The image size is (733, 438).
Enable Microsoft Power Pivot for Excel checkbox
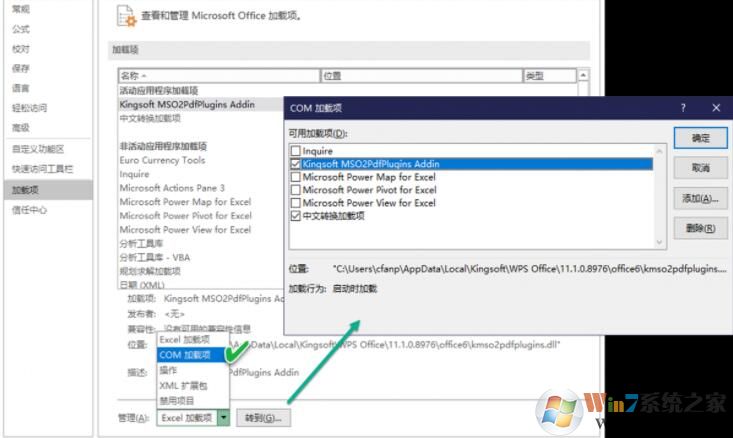(x=295, y=190)
